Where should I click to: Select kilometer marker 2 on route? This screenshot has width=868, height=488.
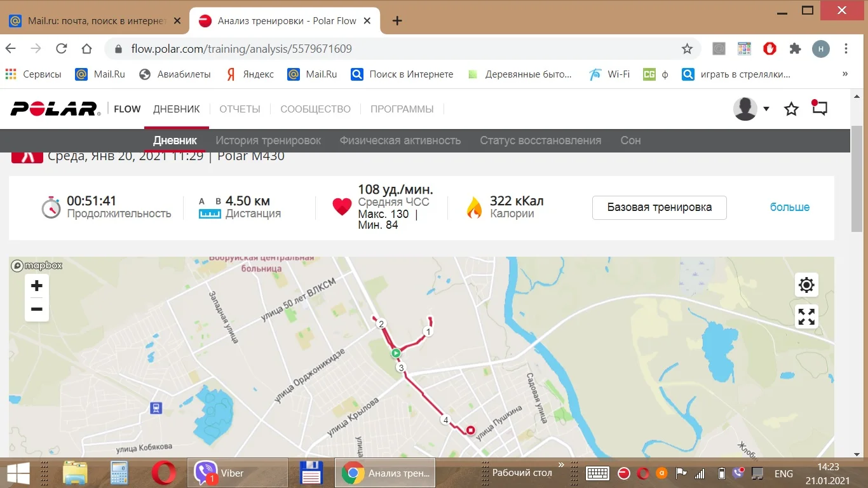381,324
